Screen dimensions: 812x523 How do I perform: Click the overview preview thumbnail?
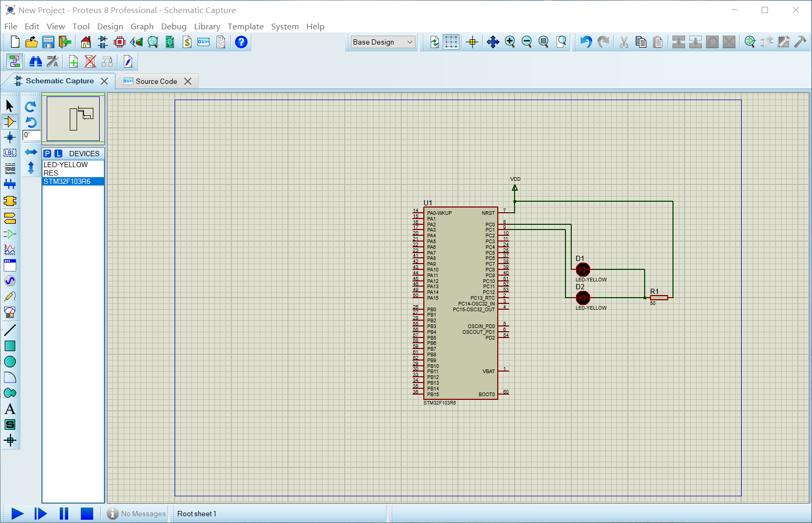pyautogui.click(x=73, y=118)
